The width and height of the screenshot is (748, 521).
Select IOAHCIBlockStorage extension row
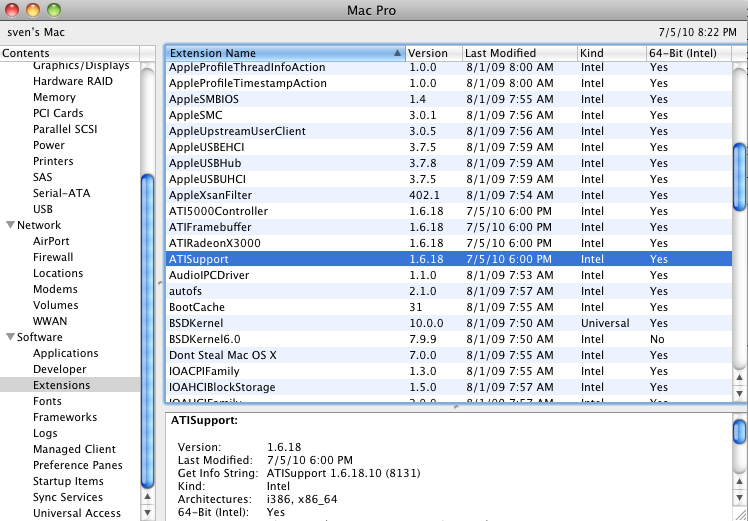[449, 387]
